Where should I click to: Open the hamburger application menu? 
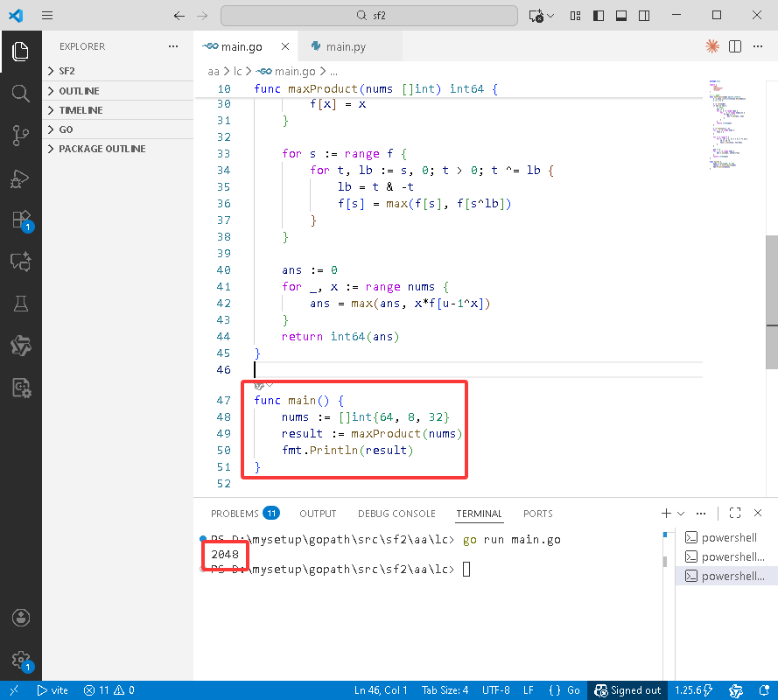[47, 16]
